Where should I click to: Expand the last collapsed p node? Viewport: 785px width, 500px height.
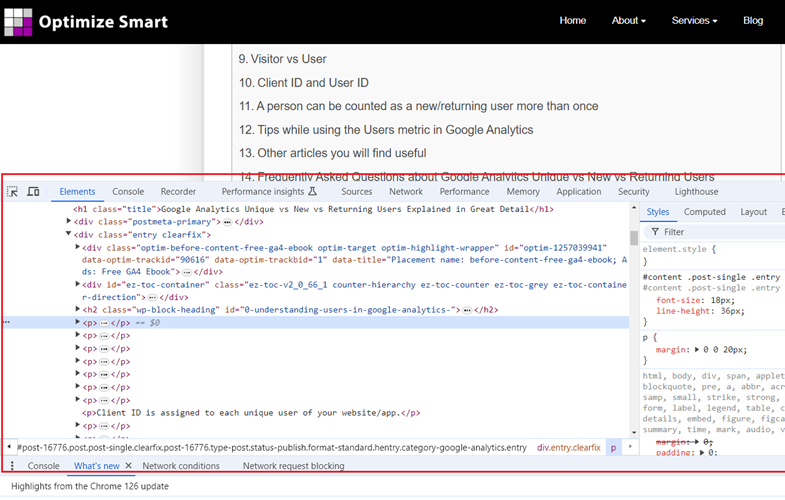tap(78, 425)
